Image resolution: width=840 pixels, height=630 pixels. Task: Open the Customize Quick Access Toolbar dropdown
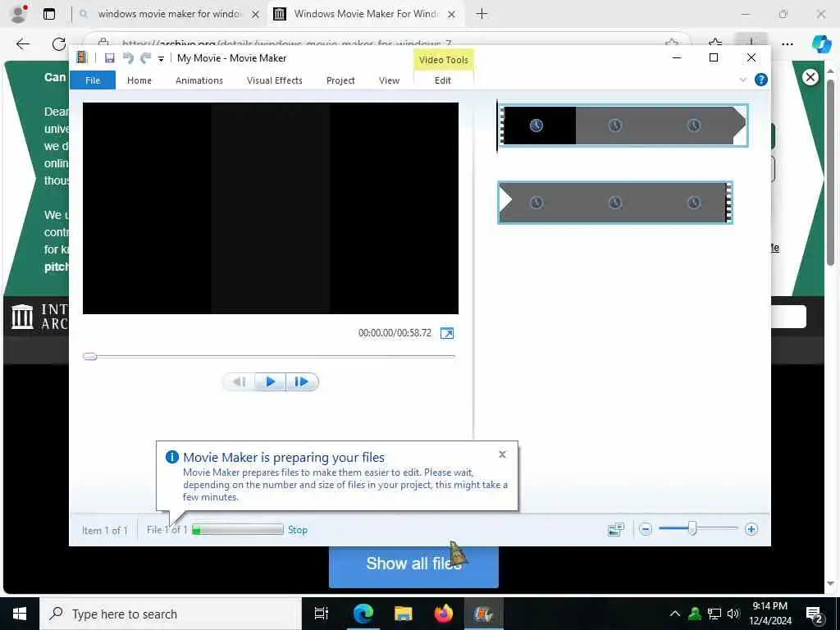click(x=161, y=58)
